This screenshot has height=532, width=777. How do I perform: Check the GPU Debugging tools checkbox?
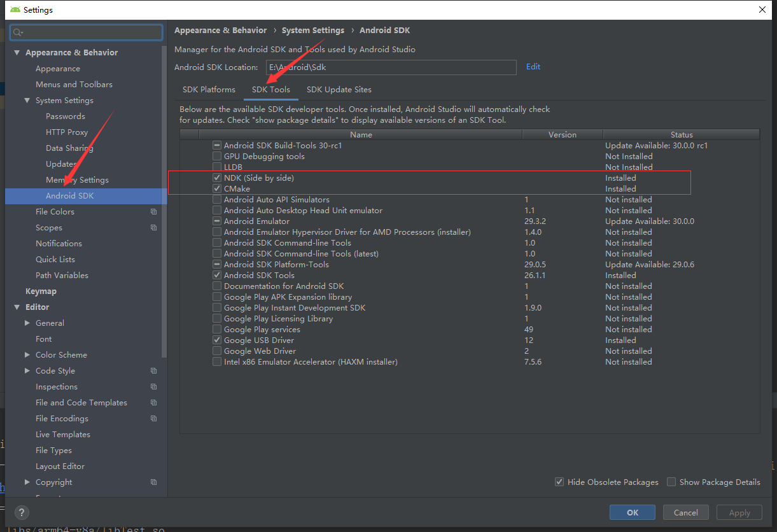[217, 157]
